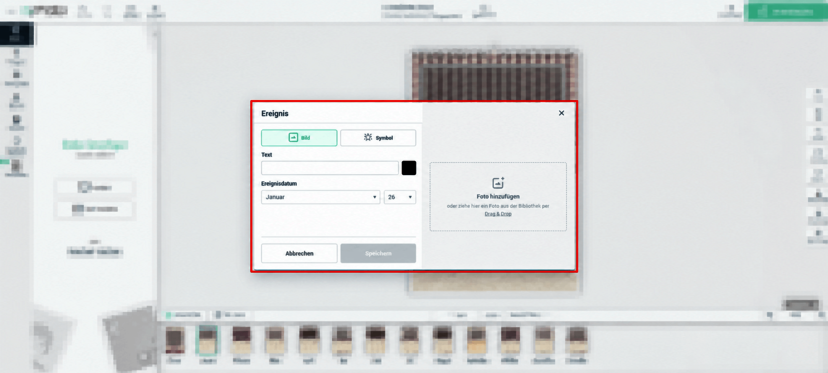The image size is (828, 373).
Task: Cancel with the Abbrechen button
Action: (299, 253)
